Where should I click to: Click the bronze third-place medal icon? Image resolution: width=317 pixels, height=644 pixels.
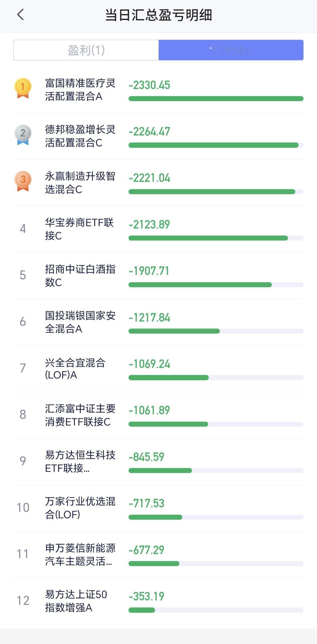pyautogui.click(x=23, y=181)
